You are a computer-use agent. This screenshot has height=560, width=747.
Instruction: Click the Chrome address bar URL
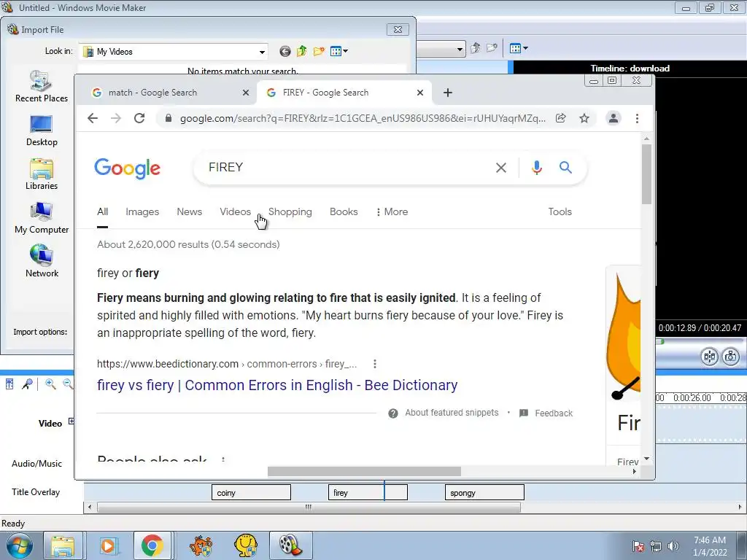click(363, 118)
